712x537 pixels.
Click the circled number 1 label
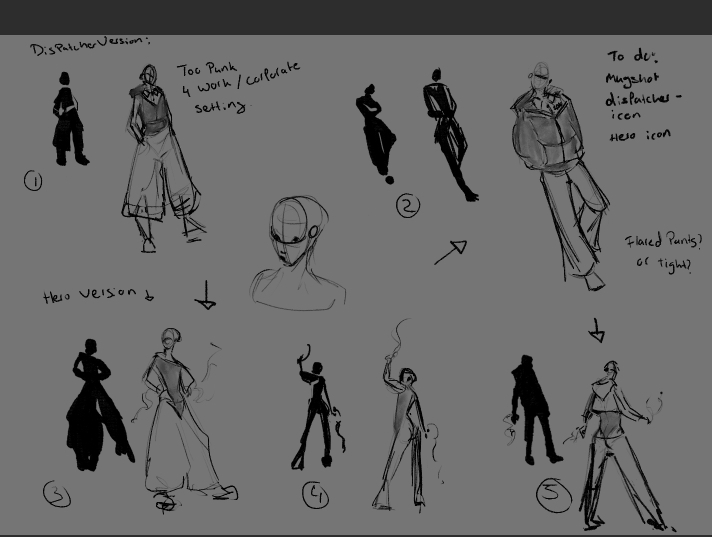pos(33,181)
